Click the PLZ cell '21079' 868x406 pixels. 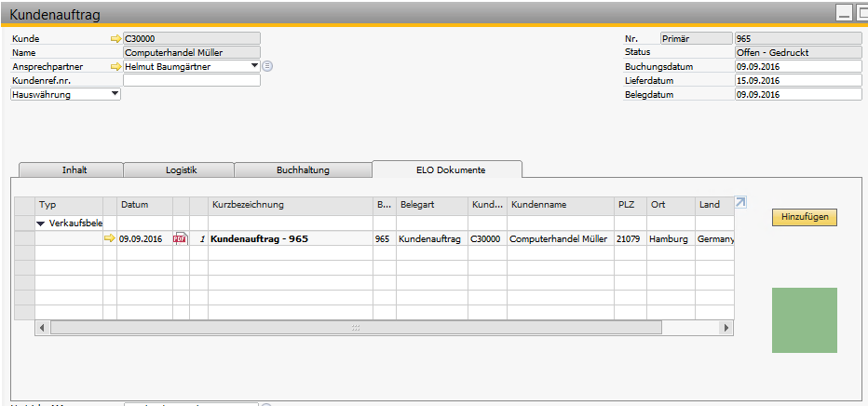(631, 239)
